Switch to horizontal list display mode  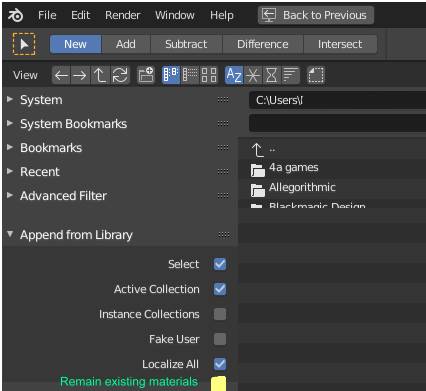(190, 75)
